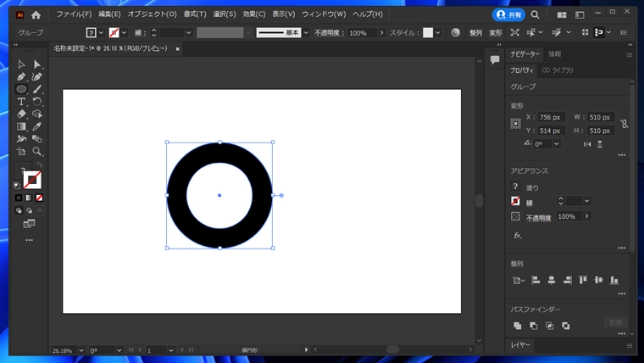Click the Isolate Selected Object icon
The image size is (644, 363).
514,32
